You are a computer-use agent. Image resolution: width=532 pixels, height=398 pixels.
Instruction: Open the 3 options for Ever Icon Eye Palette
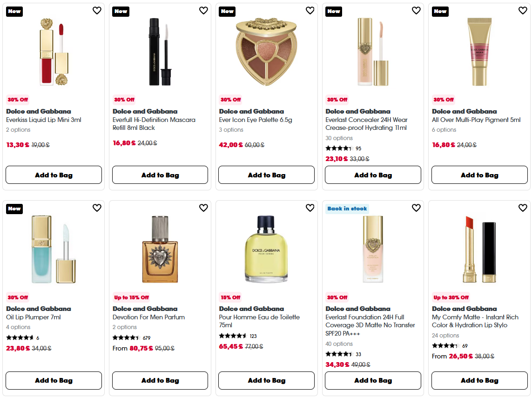pos(230,129)
